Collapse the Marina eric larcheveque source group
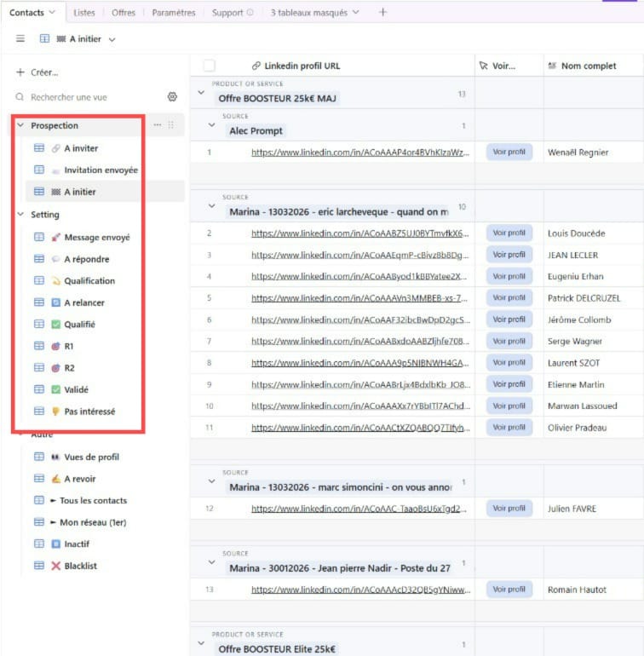Screen dimensions: 644x656 [212, 206]
